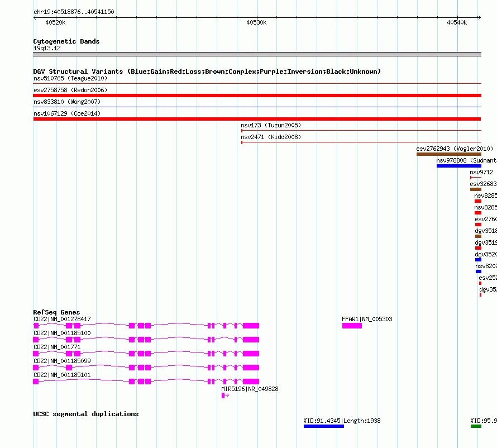
Task: Click the MIR5196|NR_049828 label
Action: click(x=250, y=389)
